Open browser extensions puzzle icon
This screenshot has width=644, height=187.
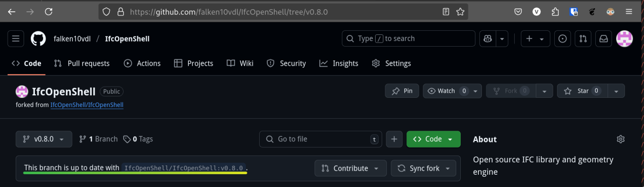tap(555, 11)
